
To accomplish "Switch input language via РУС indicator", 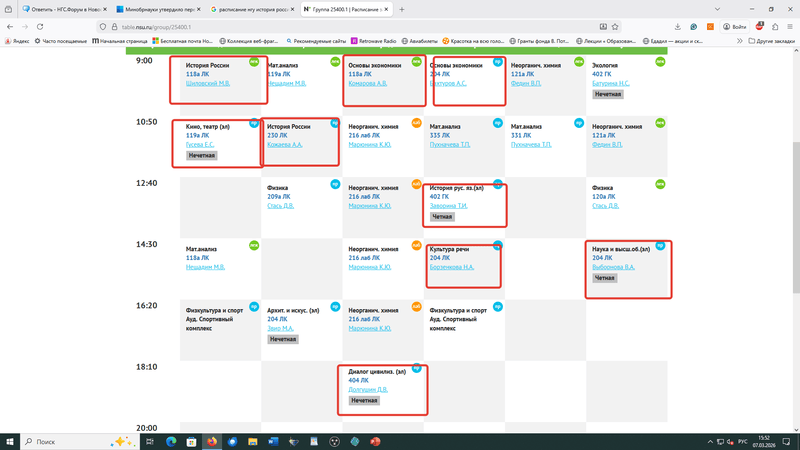I will (x=743, y=442).
